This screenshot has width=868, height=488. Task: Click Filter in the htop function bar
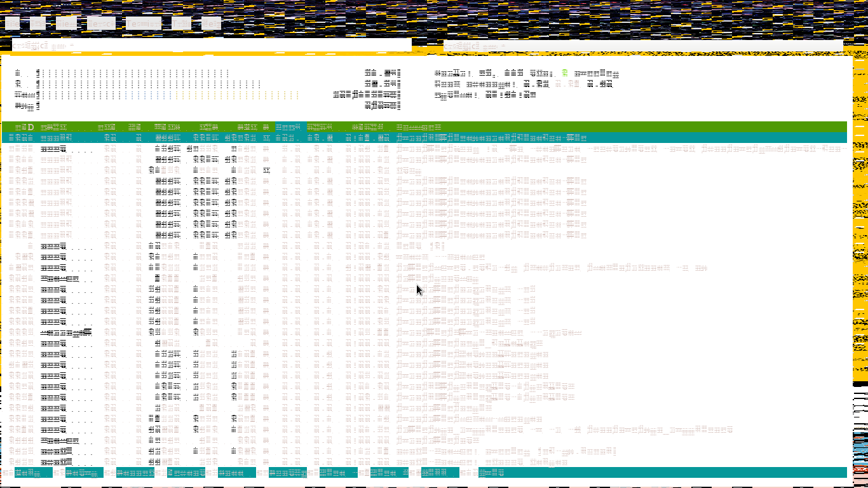(186, 473)
